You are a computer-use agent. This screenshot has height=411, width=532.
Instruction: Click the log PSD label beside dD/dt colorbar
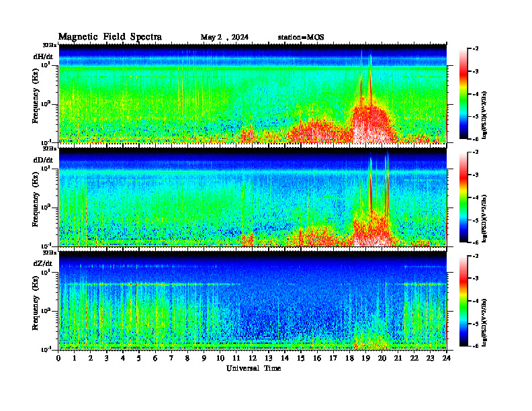point(484,218)
